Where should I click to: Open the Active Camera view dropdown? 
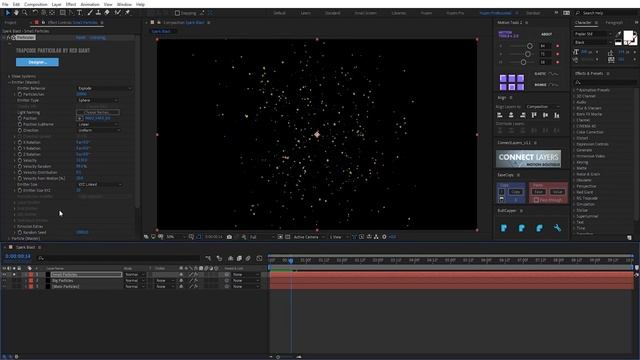[x=309, y=237]
